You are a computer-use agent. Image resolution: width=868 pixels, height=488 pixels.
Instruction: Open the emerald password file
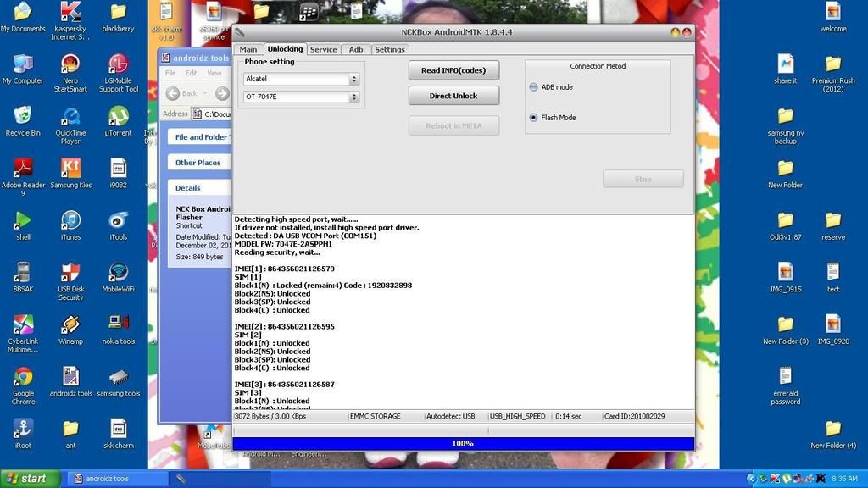785,376
